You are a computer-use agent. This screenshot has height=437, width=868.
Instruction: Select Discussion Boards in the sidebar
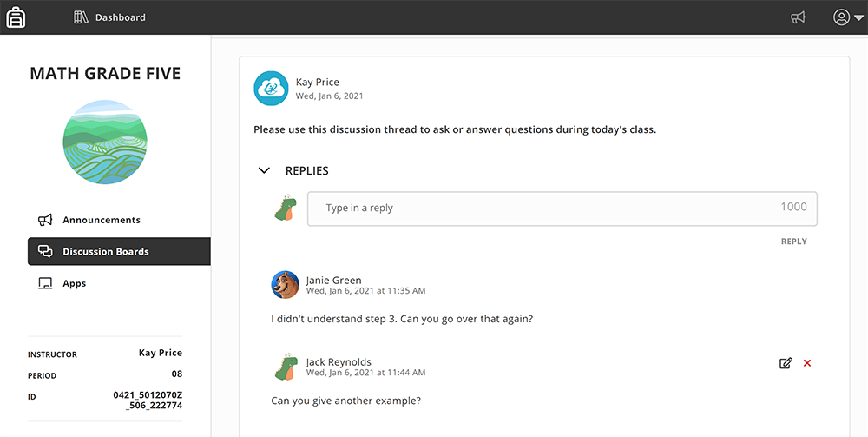[119, 251]
